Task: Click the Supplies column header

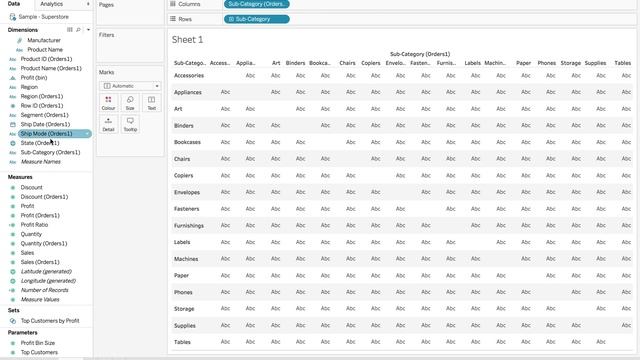Action: [595, 63]
